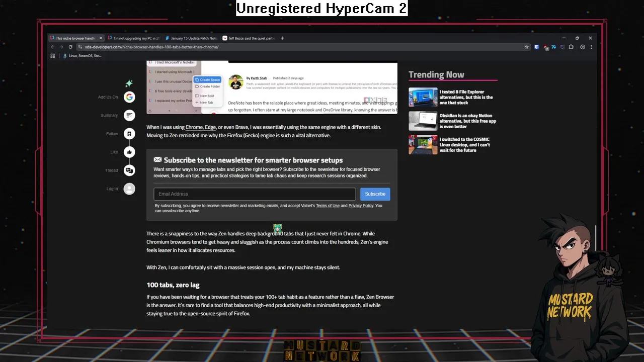Bookmark this page with the star icon
644x362 pixels.
[x=527, y=47]
